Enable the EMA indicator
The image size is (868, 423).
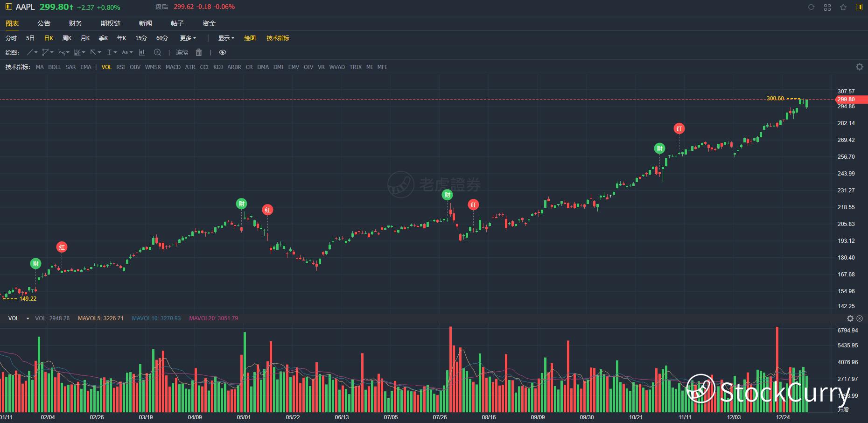click(86, 67)
